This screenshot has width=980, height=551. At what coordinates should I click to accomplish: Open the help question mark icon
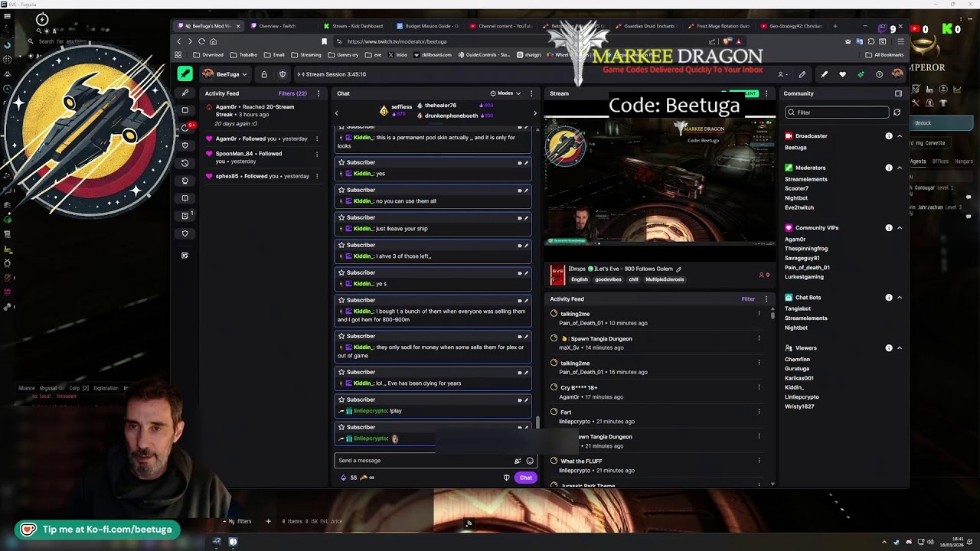(x=879, y=74)
